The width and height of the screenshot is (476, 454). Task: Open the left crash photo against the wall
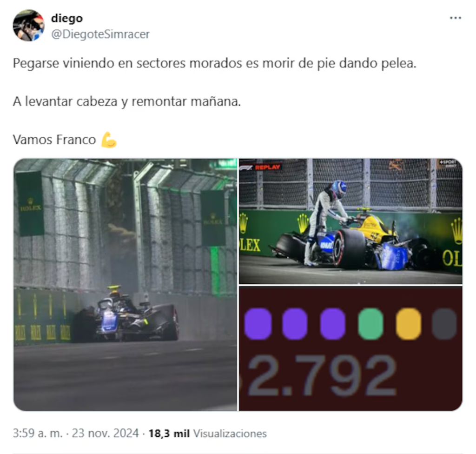[x=126, y=284]
